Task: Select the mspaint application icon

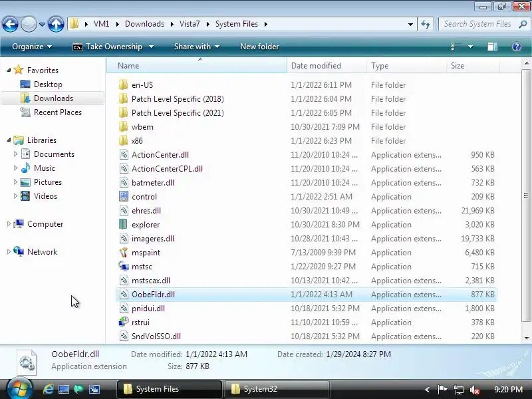Action: pos(124,253)
